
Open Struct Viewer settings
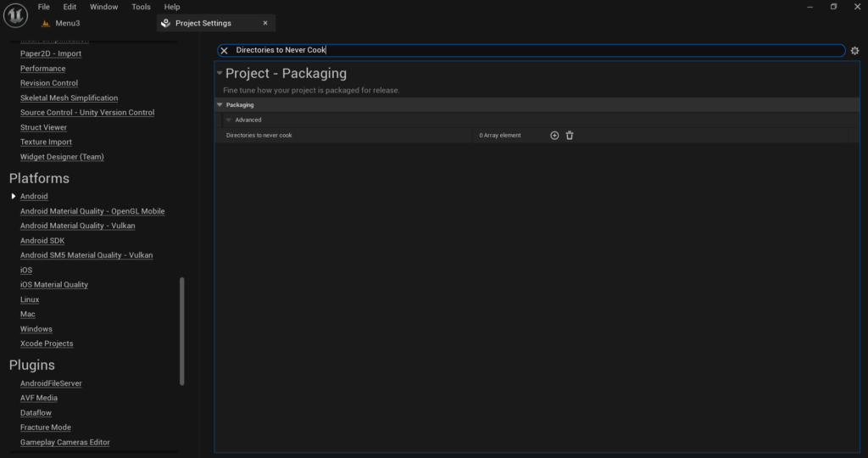pos(44,127)
